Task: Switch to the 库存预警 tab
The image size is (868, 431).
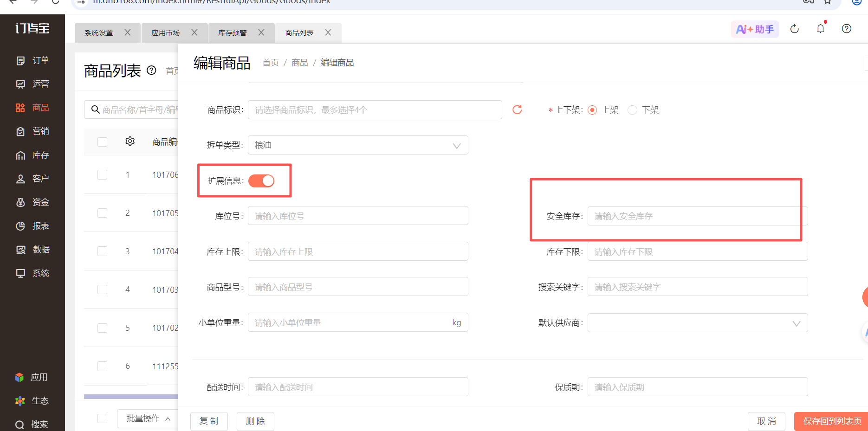Action: pyautogui.click(x=233, y=33)
